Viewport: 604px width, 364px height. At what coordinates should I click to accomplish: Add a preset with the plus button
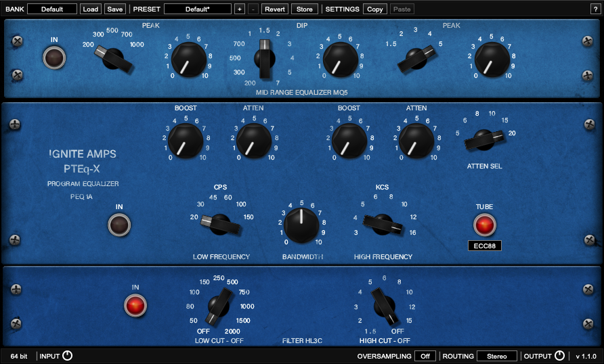tap(239, 9)
